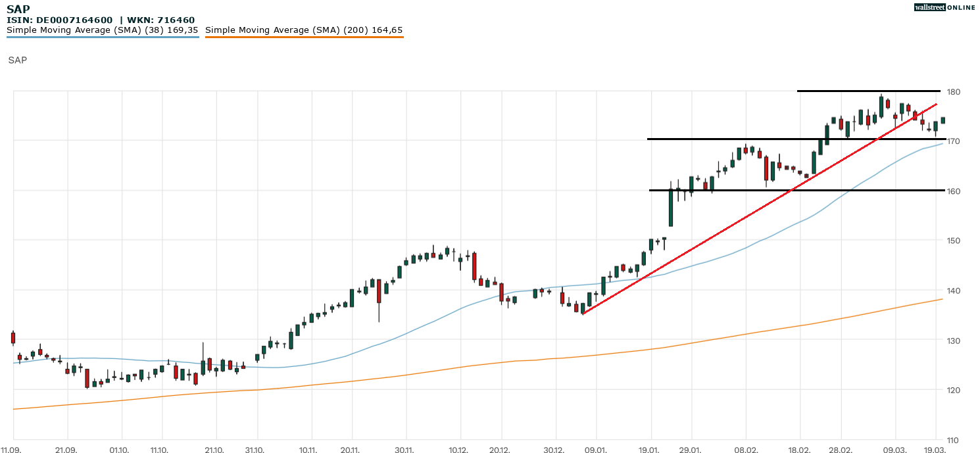Click the 160 price axis label
Viewport: 980px width, 453px height.
(954, 191)
